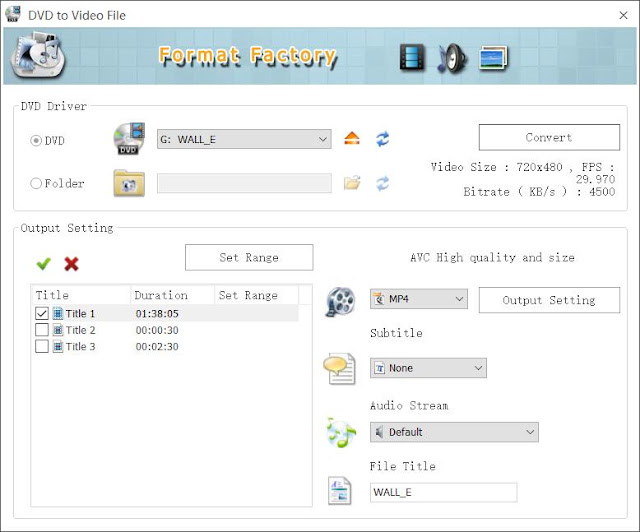Image resolution: width=640 pixels, height=532 pixels.
Task: Click the Title 2 row label
Action: (x=80, y=330)
